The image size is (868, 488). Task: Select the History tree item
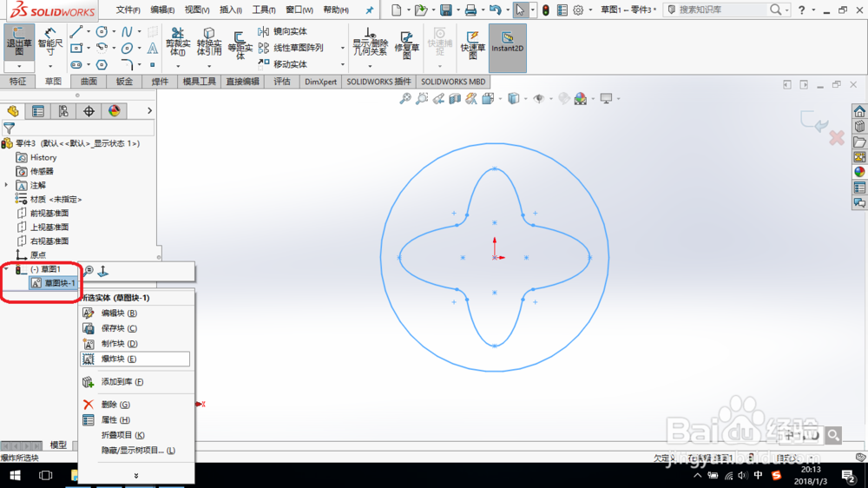pos(36,157)
